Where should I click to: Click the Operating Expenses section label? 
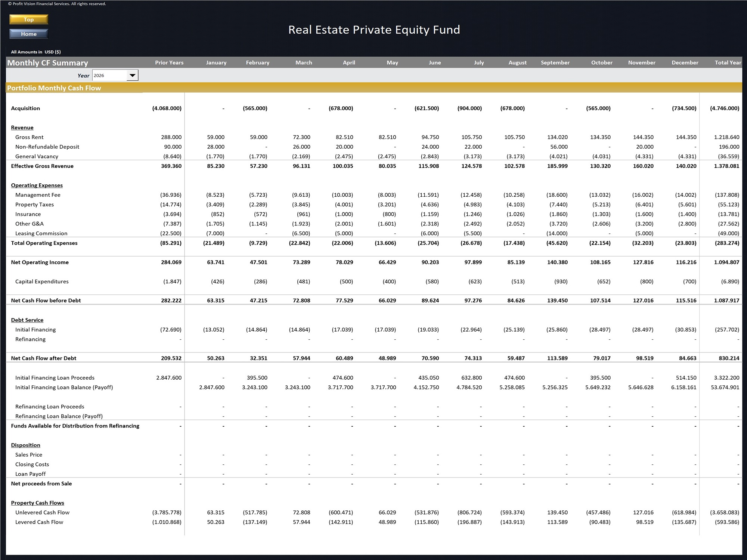(x=37, y=186)
